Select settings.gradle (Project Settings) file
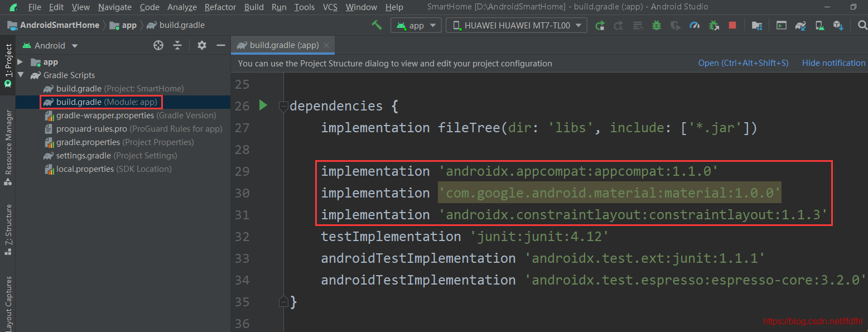868x332 pixels. [x=110, y=156]
